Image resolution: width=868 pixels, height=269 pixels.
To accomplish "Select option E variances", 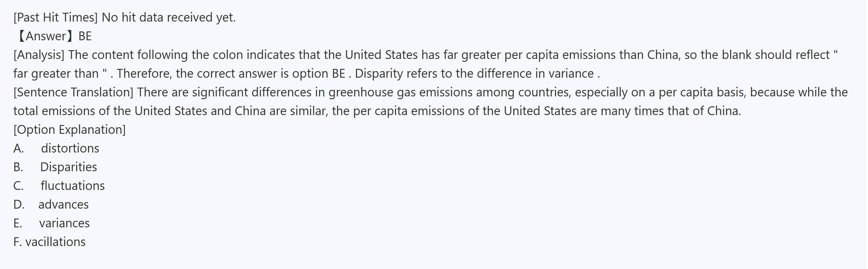I will 64,223.
